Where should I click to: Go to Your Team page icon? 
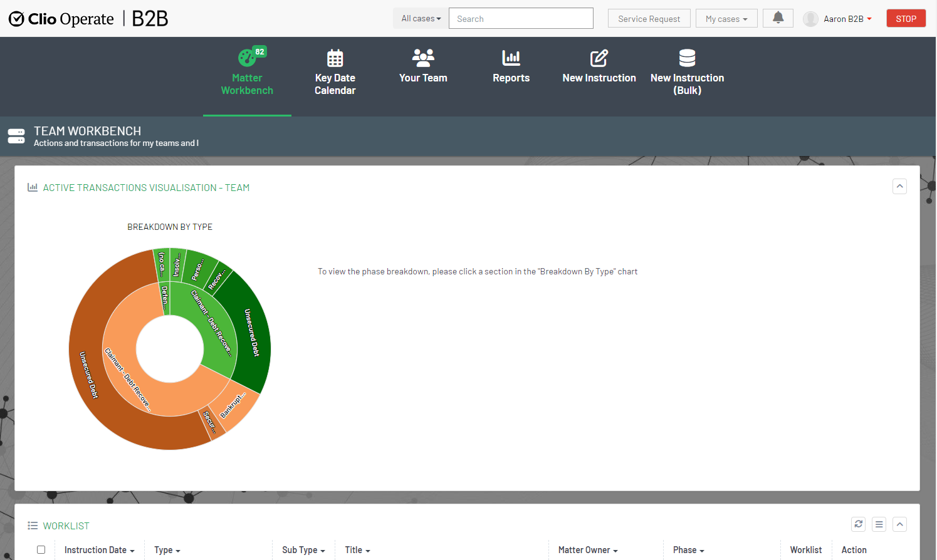423,58
